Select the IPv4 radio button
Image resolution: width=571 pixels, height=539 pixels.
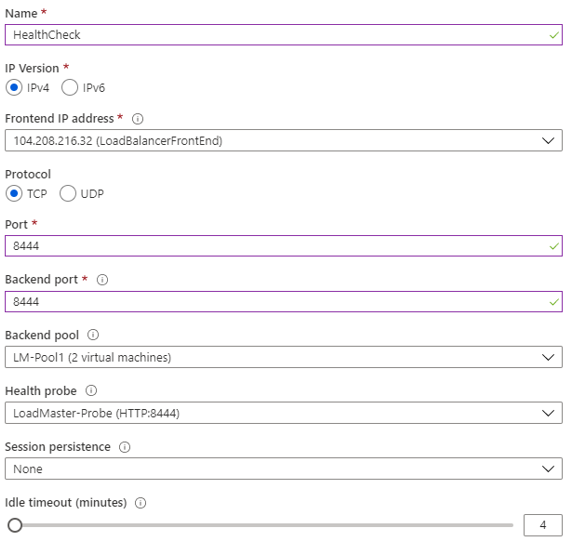[x=14, y=88]
